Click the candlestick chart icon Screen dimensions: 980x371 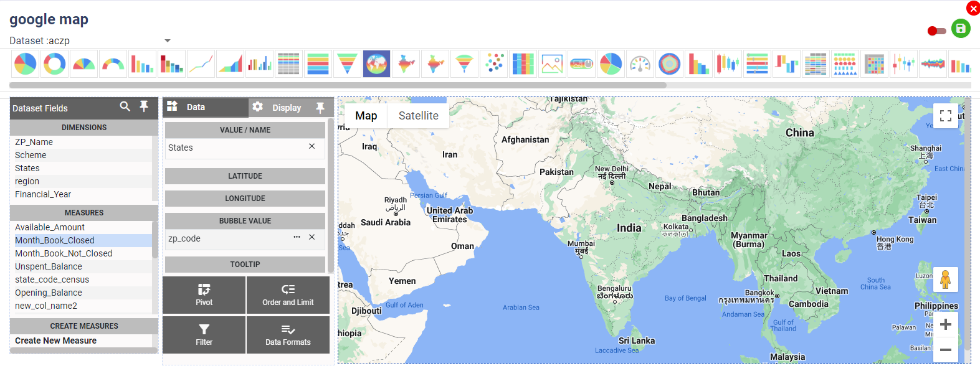728,64
